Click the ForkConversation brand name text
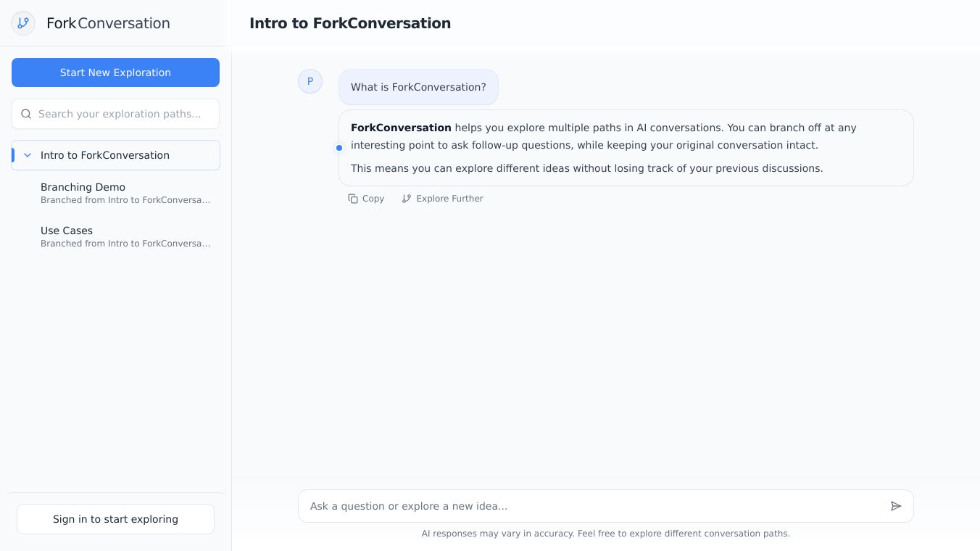 pyautogui.click(x=108, y=23)
